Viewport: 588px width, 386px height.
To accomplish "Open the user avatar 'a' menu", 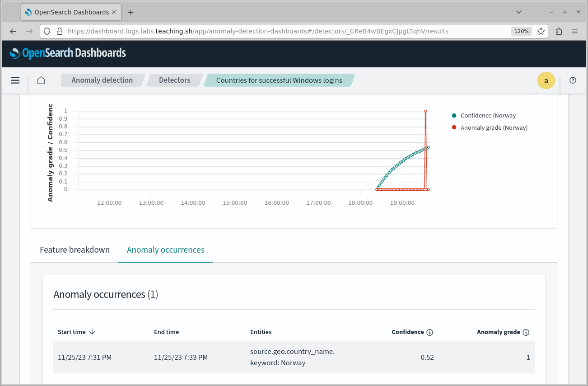I will click(546, 80).
